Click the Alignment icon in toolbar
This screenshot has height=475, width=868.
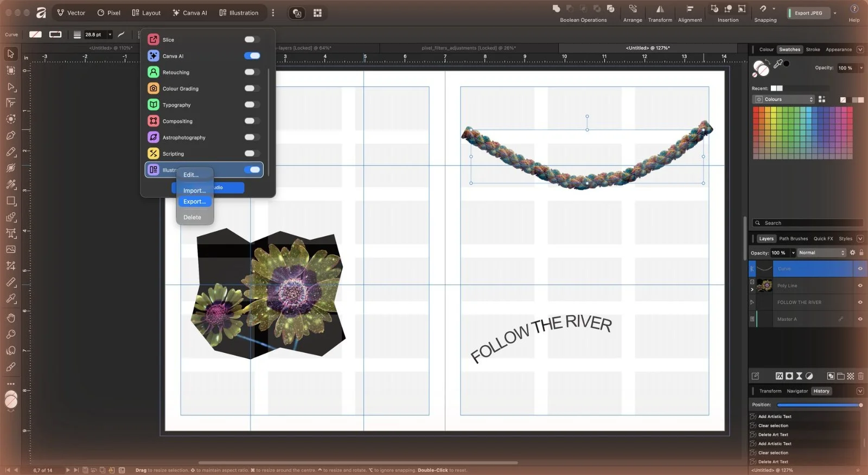point(690,9)
